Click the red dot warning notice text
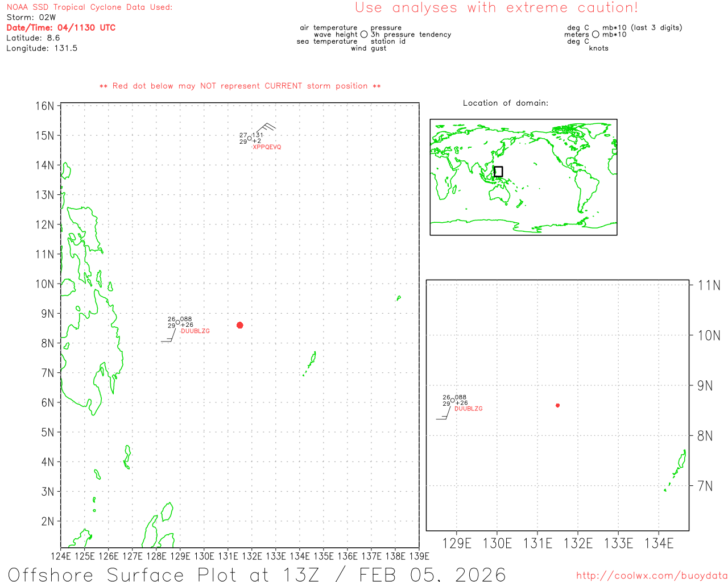 240,86
